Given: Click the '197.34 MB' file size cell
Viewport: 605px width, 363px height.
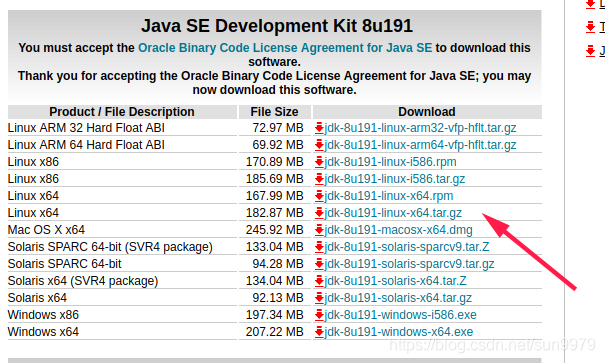Looking at the screenshot, I should (275, 314).
